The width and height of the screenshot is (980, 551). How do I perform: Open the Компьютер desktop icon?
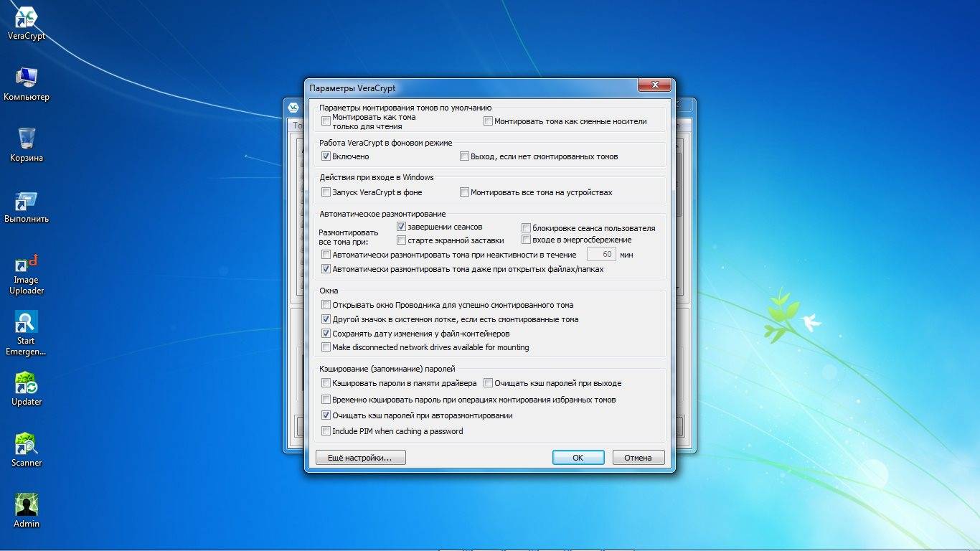27,85
